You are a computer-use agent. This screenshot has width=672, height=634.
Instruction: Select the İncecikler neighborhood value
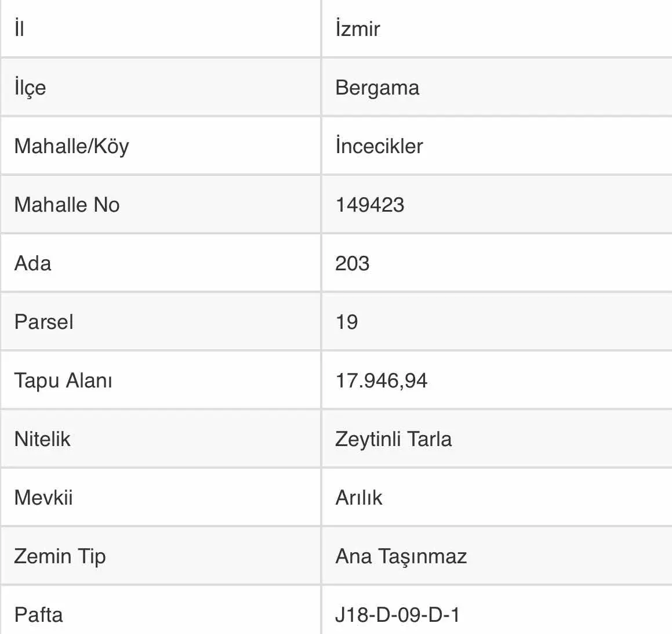(379, 146)
